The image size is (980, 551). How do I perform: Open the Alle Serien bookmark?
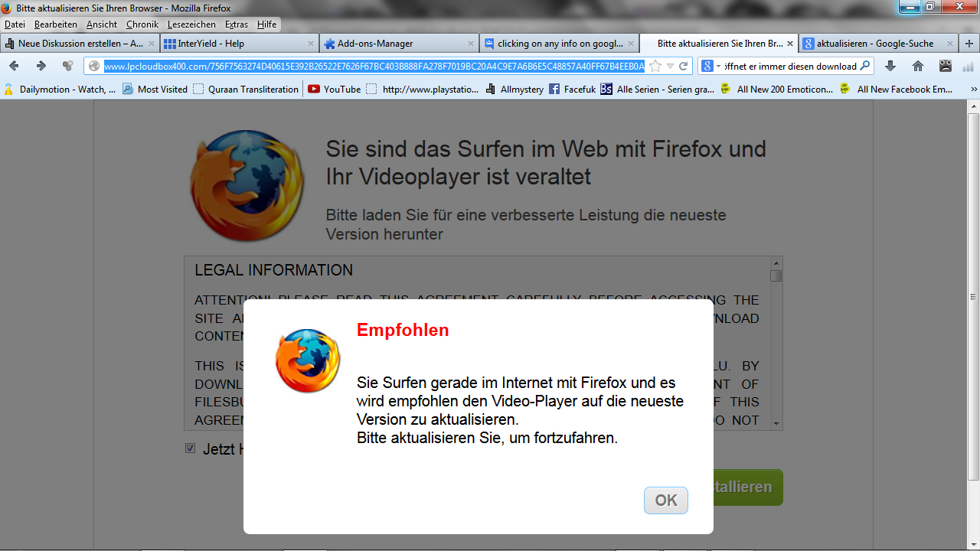(x=658, y=89)
